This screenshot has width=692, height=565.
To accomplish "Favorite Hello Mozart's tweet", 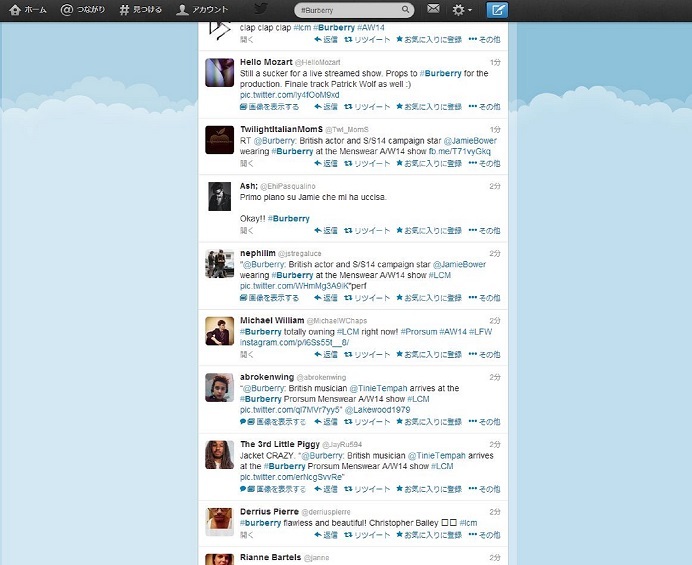I will coord(429,107).
